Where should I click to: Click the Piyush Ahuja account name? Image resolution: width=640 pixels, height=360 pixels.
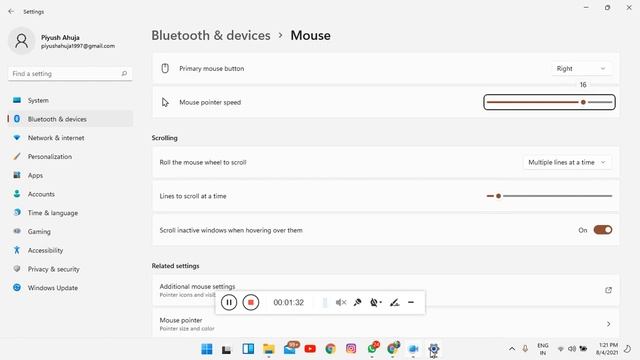tap(60, 37)
